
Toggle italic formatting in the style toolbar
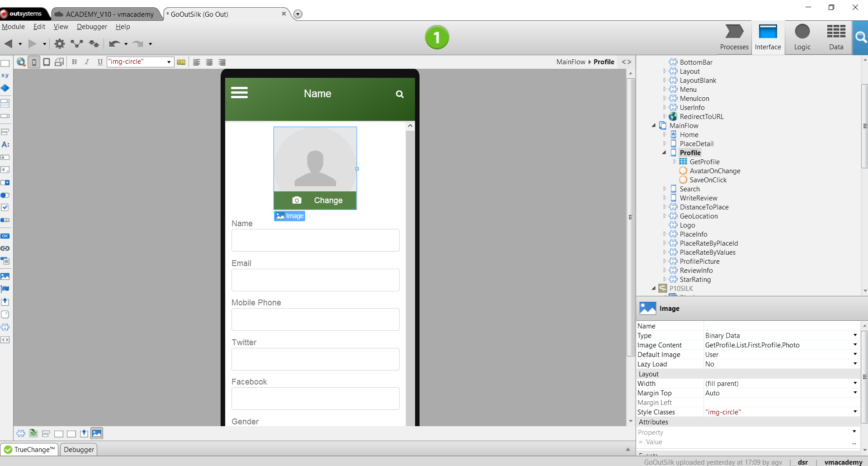(x=87, y=62)
